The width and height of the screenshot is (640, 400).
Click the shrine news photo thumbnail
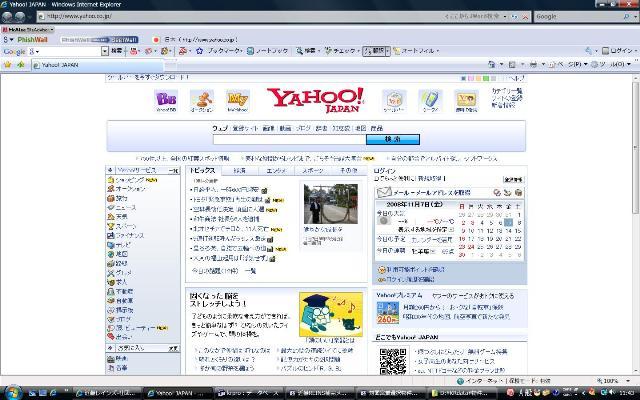click(x=331, y=203)
